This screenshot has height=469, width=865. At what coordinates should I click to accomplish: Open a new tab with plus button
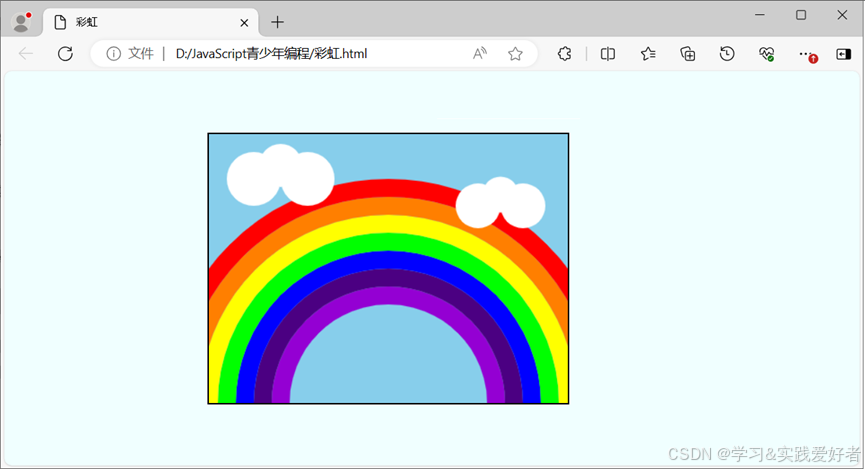point(277,22)
